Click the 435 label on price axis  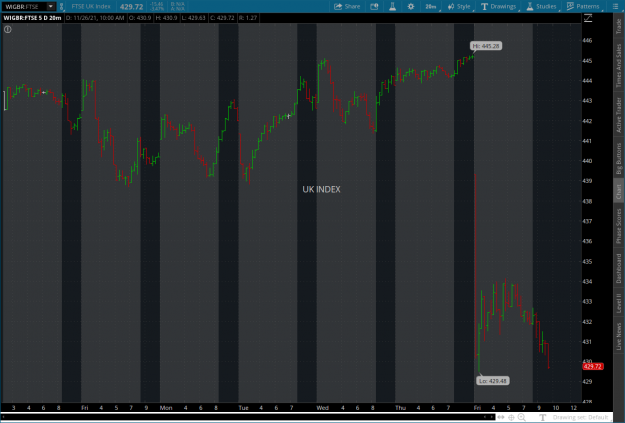coord(587,262)
